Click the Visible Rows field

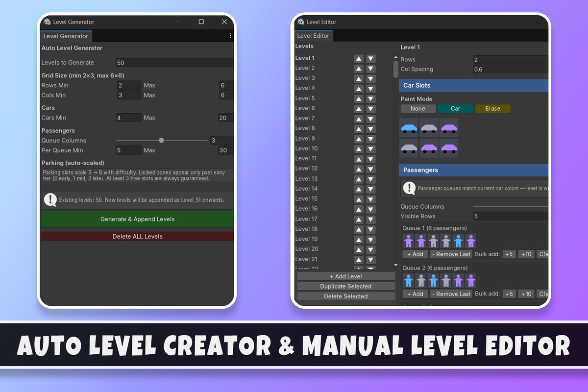[511, 217]
